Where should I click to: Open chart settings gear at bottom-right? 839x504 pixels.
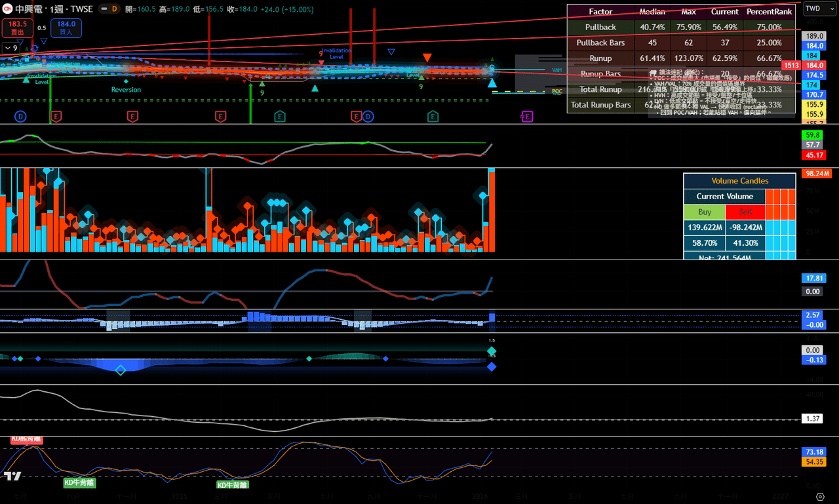(820, 495)
